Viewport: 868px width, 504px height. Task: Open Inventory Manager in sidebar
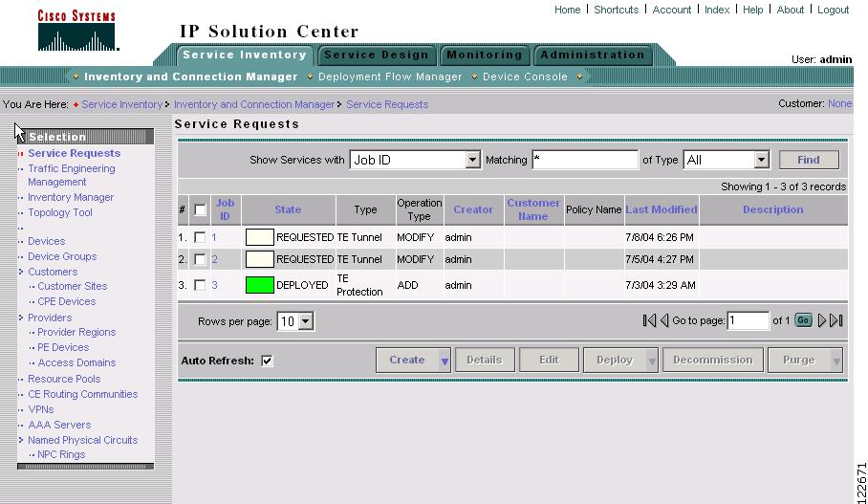[x=71, y=197]
